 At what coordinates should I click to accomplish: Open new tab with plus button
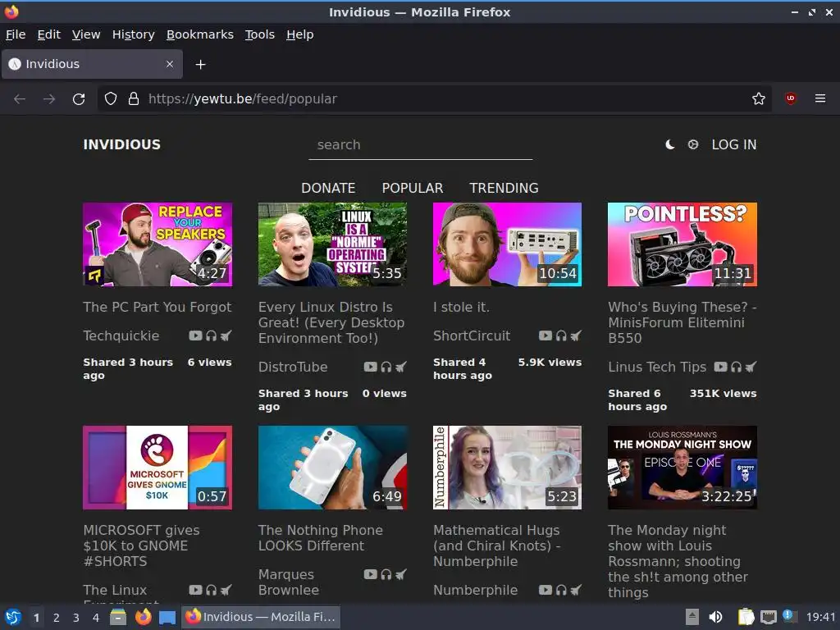click(x=200, y=64)
